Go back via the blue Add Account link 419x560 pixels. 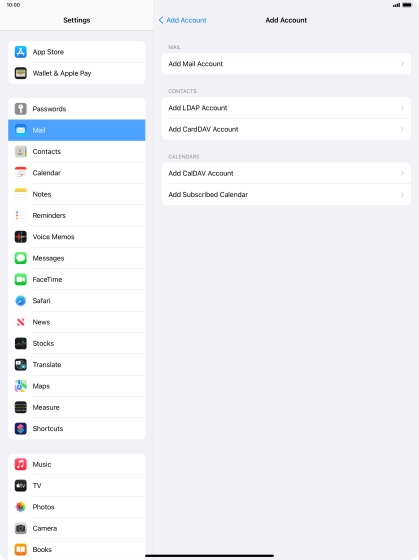(183, 20)
